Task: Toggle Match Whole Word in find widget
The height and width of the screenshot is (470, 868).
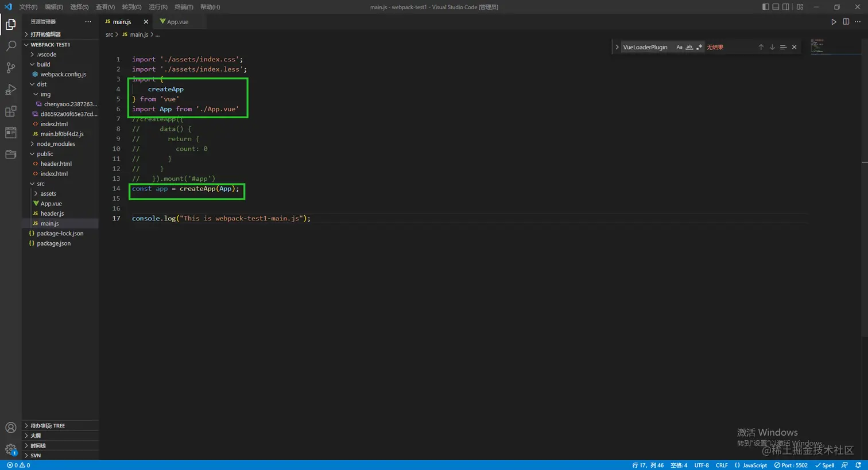Action: pyautogui.click(x=689, y=47)
